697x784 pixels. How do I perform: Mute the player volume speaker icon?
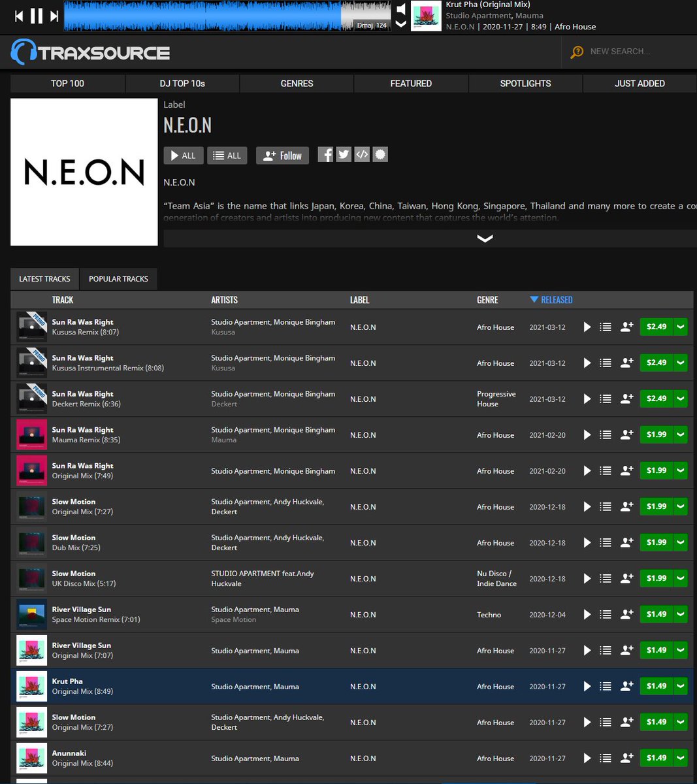coord(401,8)
